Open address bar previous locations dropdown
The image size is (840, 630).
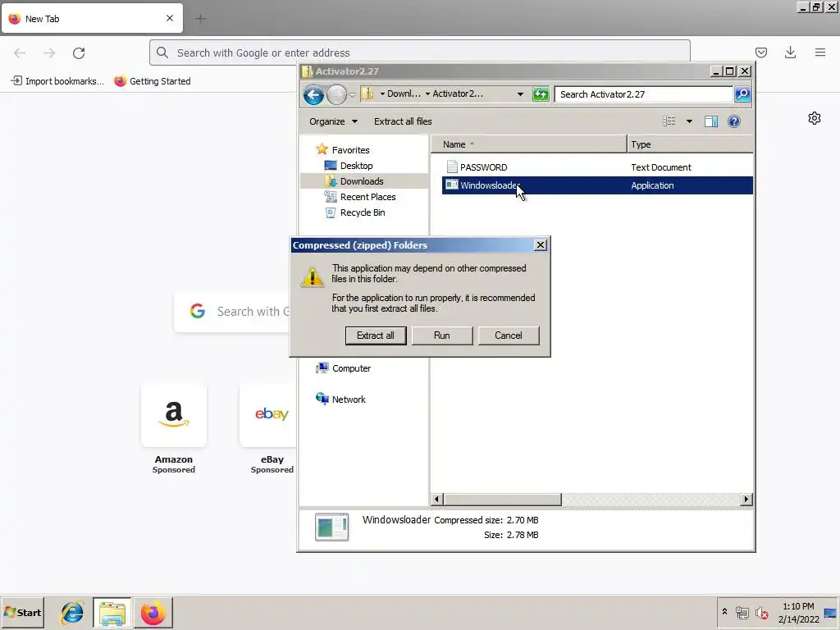520,94
